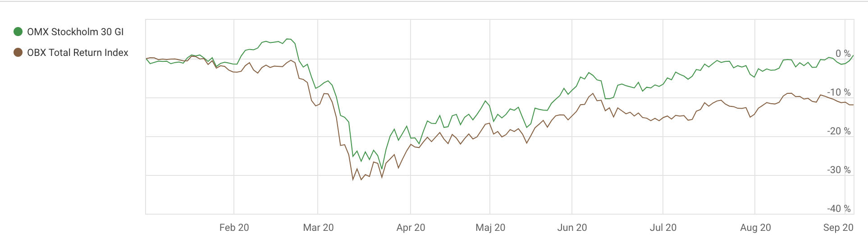Click the brown OBX legend dot
Viewport: 868px width, 248px height.
click(18, 52)
